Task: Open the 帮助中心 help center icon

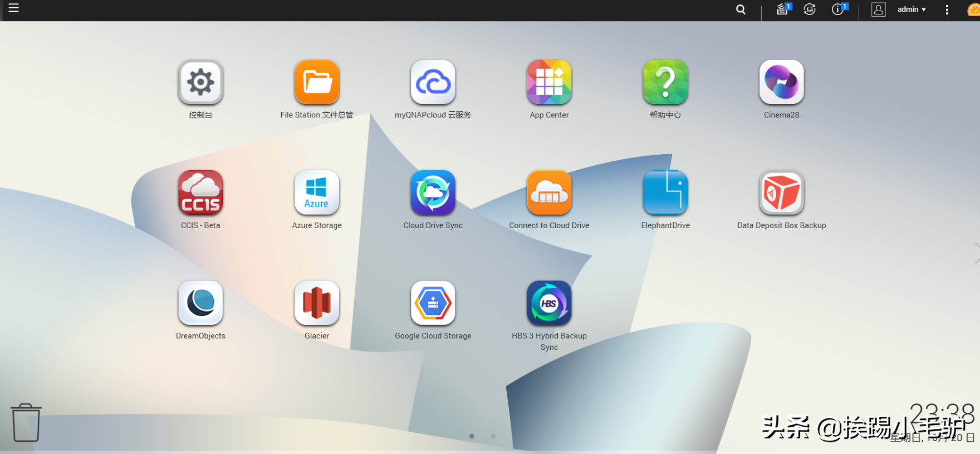Action: coord(665,82)
